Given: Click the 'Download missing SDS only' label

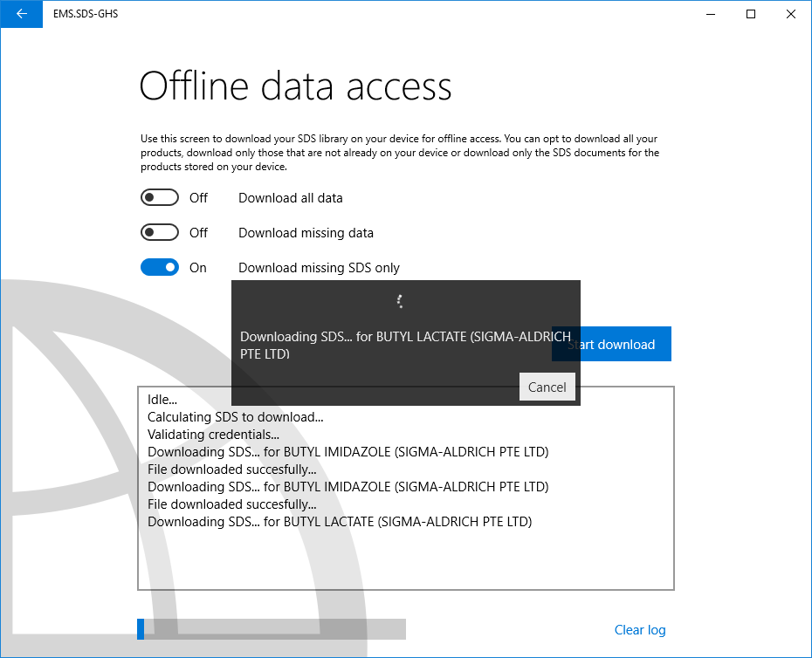Looking at the screenshot, I should pyautogui.click(x=319, y=268).
